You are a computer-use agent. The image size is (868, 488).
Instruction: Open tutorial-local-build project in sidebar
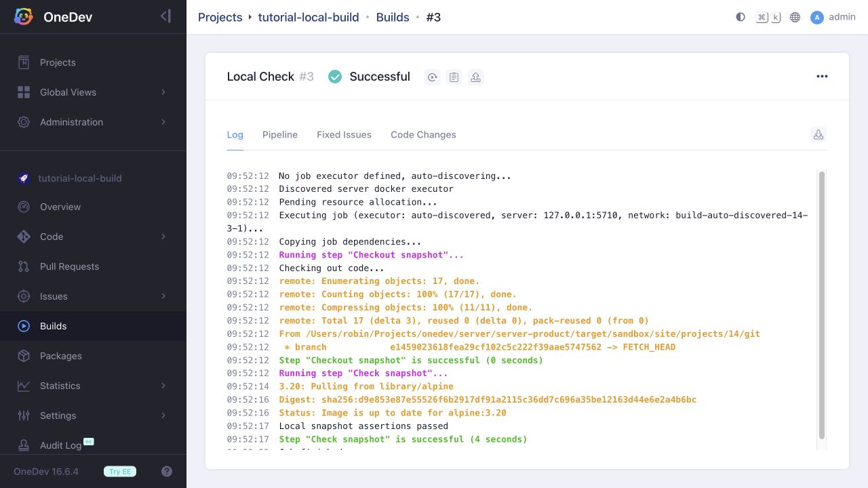(80, 178)
